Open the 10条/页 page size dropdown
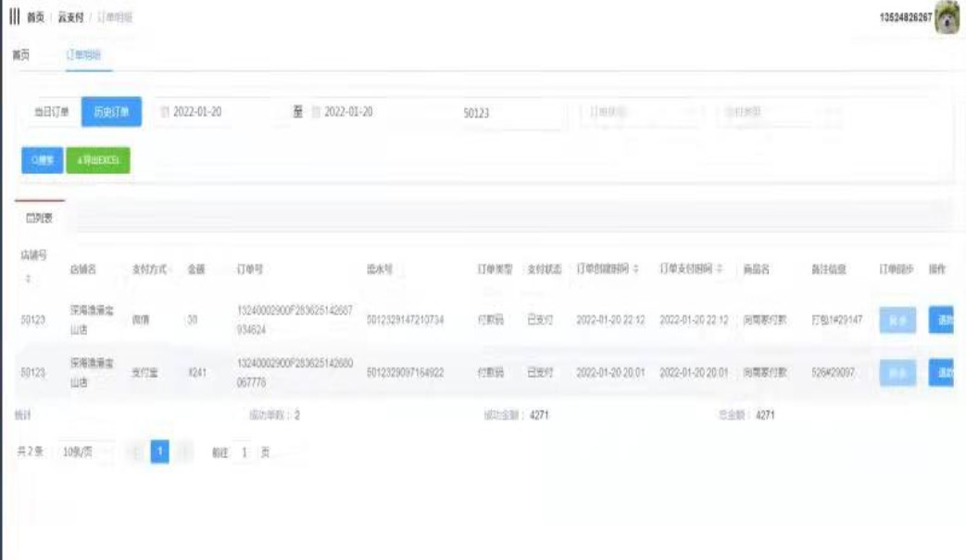Image resolution: width=966 pixels, height=560 pixels. tap(84, 453)
